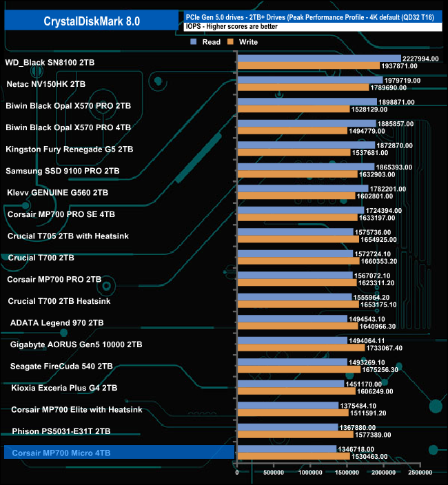Click the 1451170.00 read value
Image resolution: width=448 pixels, height=485 pixels.
[x=363, y=384]
